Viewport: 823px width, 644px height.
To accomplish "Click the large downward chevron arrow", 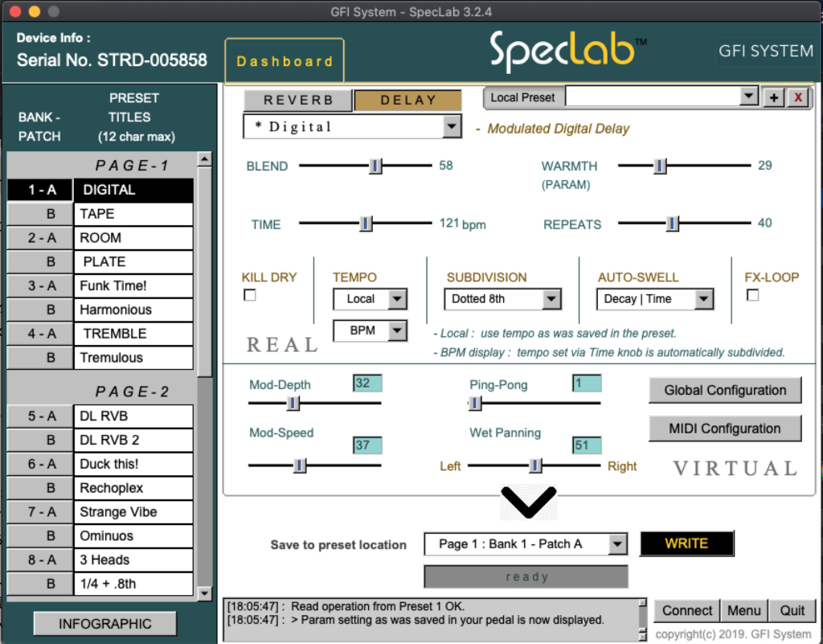I will [x=528, y=502].
